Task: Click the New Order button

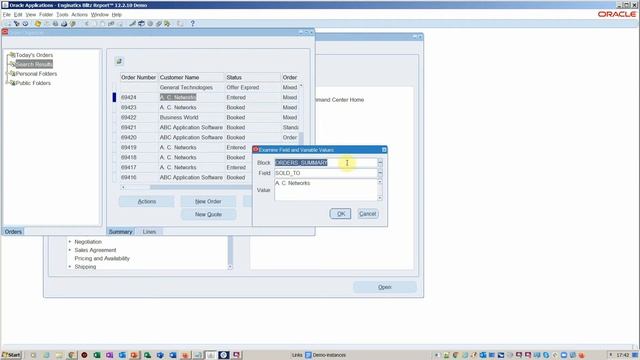Action: (208, 201)
